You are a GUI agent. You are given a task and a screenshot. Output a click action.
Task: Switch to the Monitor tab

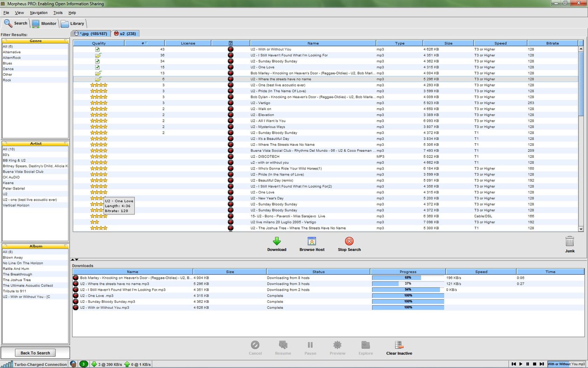tap(44, 23)
